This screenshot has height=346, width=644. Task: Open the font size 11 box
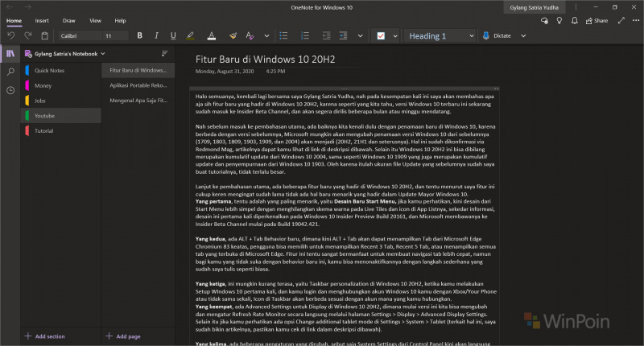pyautogui.click(x=115, y=35)
